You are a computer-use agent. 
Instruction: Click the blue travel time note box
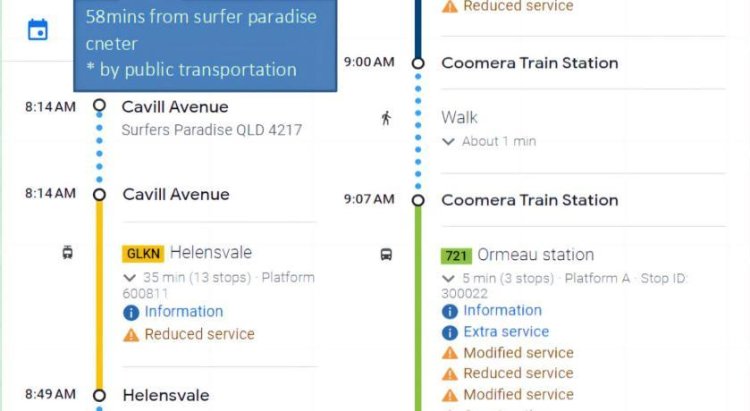pyautogui.click(x=205, y=44)
